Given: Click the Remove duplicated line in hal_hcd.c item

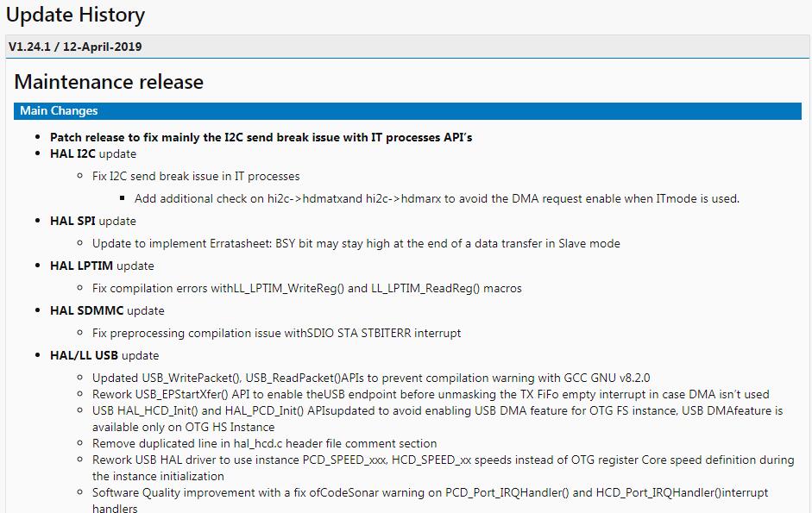Looking at the screenshot, I should [x=264, y=443].
